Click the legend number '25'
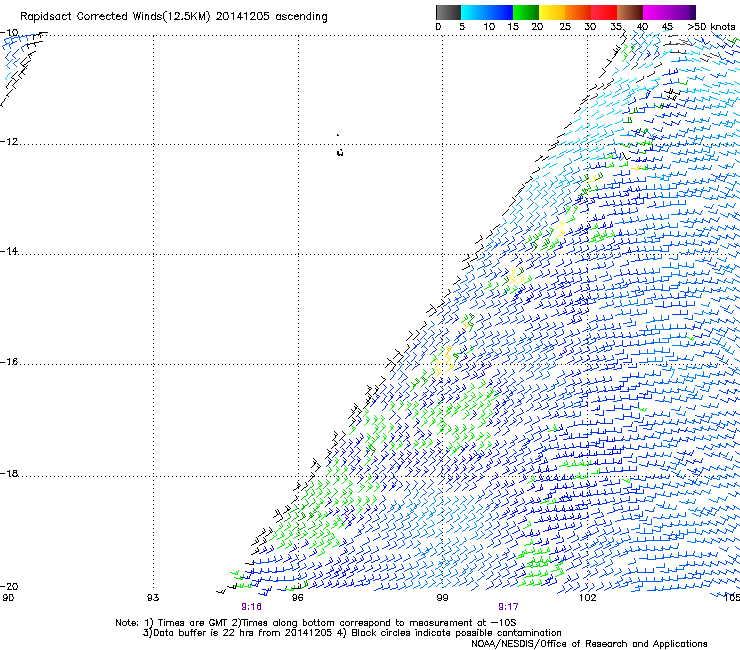 [x=565, y=27]
